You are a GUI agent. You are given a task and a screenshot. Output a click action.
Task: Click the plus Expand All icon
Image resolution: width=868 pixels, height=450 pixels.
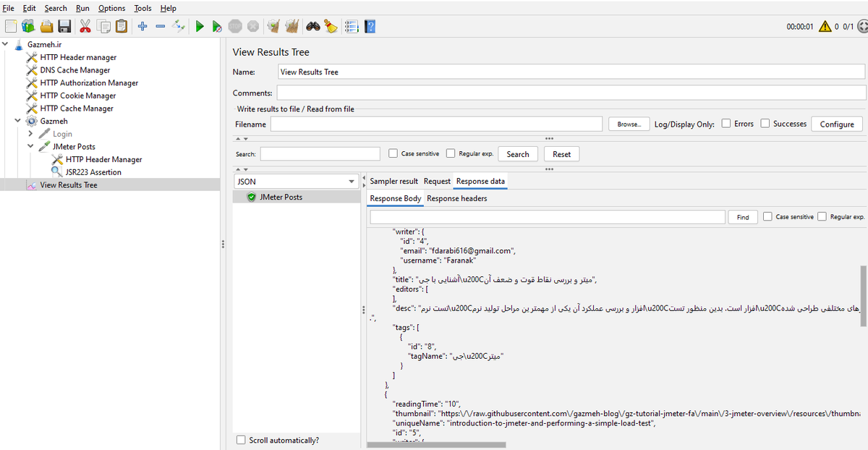click(142, 27)
